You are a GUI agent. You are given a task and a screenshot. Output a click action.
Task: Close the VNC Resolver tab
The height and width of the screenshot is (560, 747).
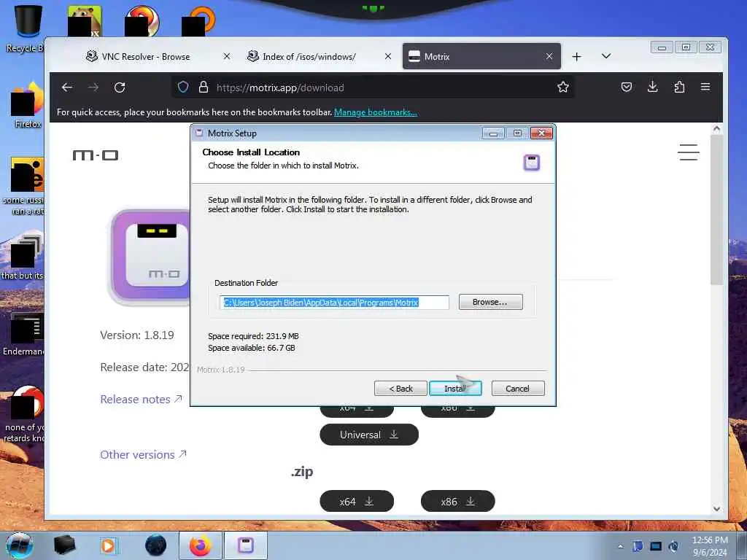[x=227, y=56]
